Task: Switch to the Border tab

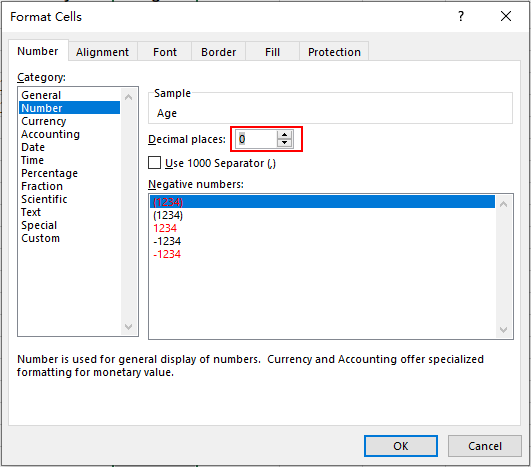Action: point(218,52)
